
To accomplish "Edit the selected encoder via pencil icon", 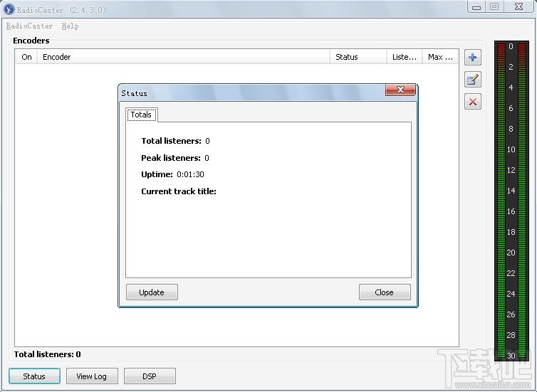I will click(473, 80).
